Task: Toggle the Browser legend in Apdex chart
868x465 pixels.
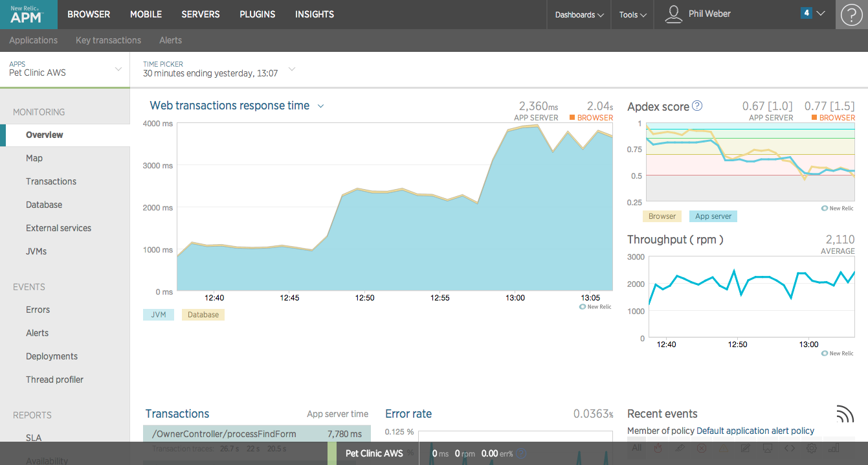Action: 662,216
